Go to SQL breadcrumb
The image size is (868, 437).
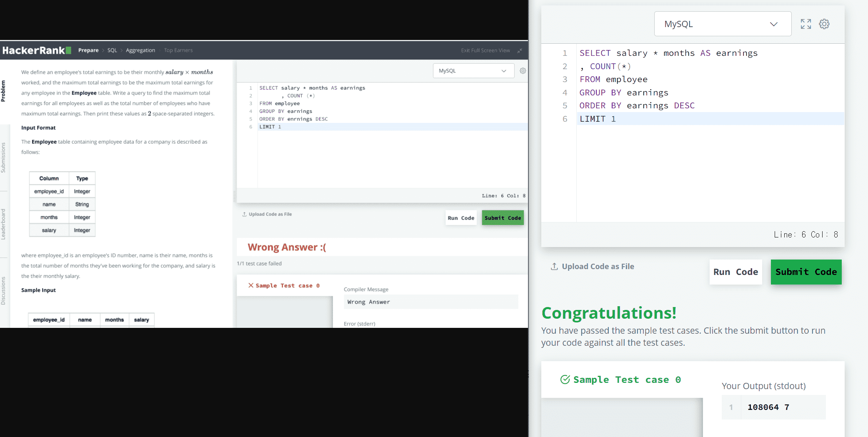tap(112, 50)
